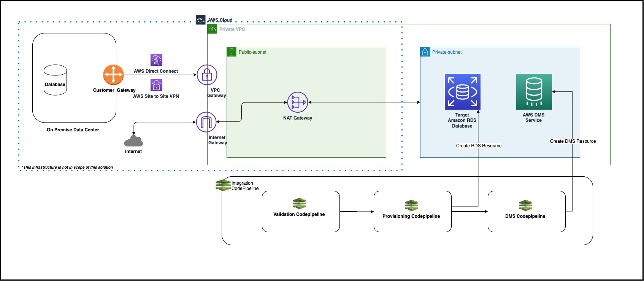This screenshot has height=281, width=644.
Task: Click the 'DMS Codepipeline' text
Action: 525,216
